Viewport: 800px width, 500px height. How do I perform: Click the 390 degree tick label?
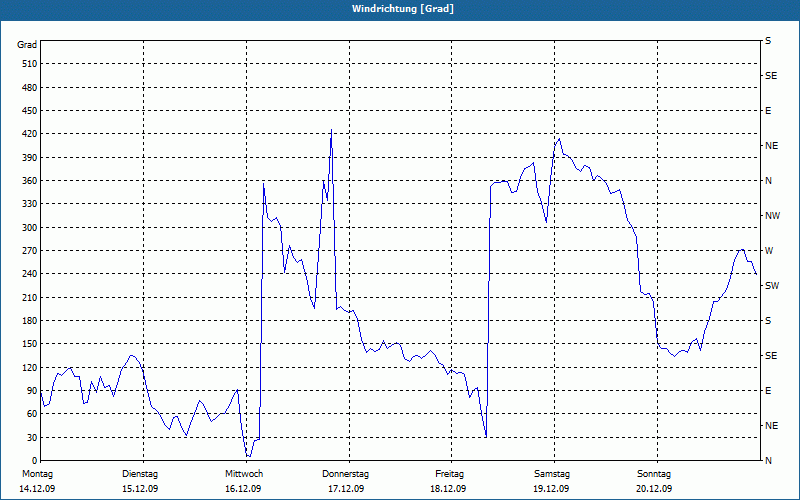29,157
